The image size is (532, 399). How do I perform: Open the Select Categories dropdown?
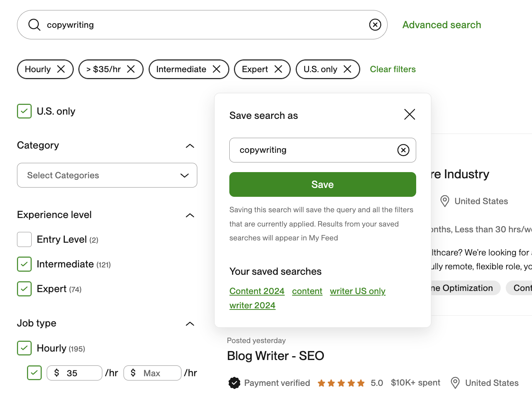pos(107,175)
